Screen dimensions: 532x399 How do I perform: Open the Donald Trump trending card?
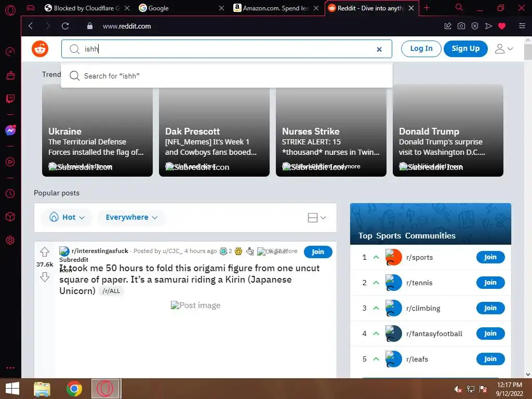point(448,130)
